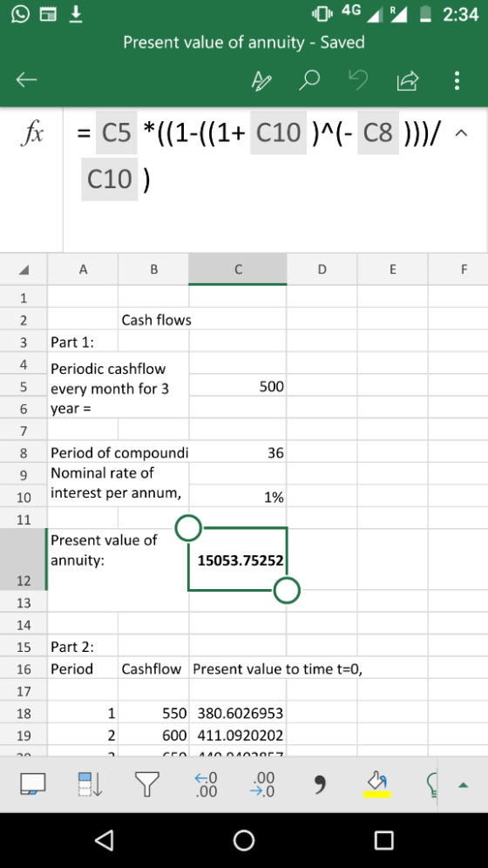This screenshot has width=488, height=868.
Task: Apply the yellow fill color bucket
Action: [x=376, y=784]
